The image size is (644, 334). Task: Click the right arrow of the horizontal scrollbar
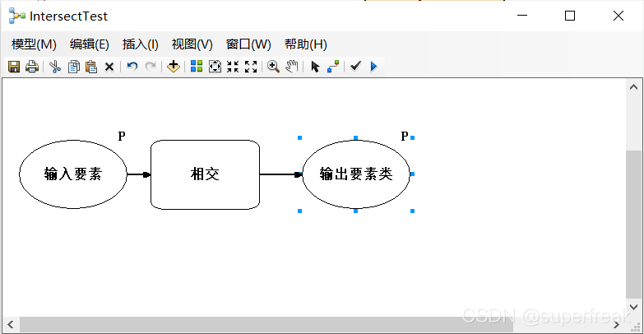[616, 325]
